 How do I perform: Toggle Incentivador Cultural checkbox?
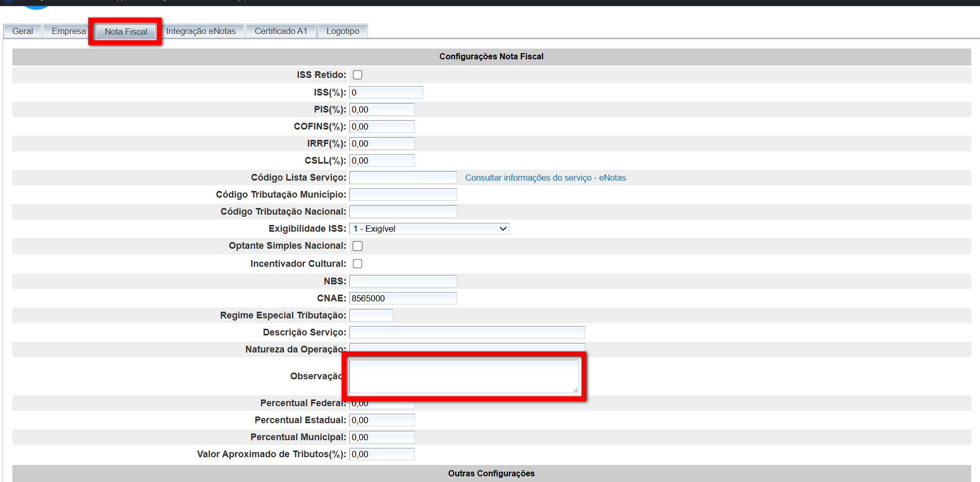point(357,264)
